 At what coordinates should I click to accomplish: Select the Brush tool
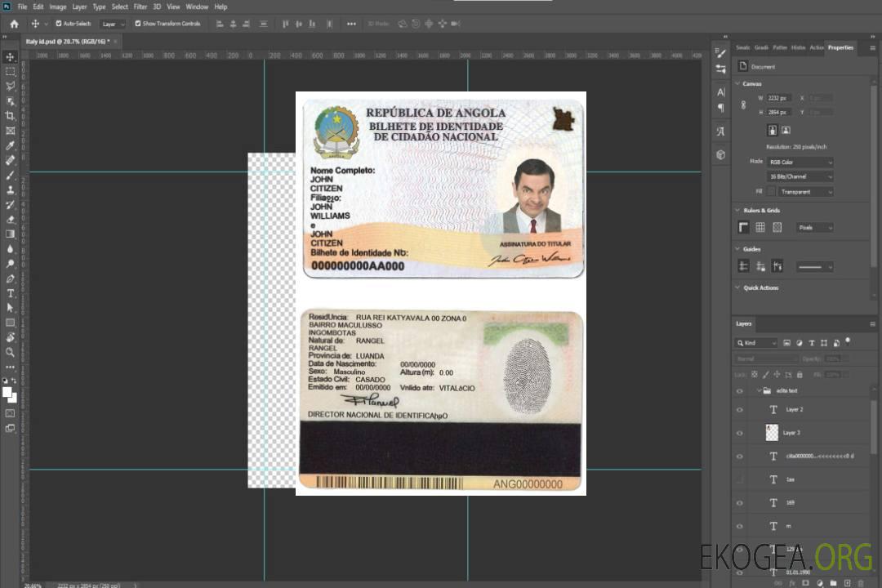(10, 175)
